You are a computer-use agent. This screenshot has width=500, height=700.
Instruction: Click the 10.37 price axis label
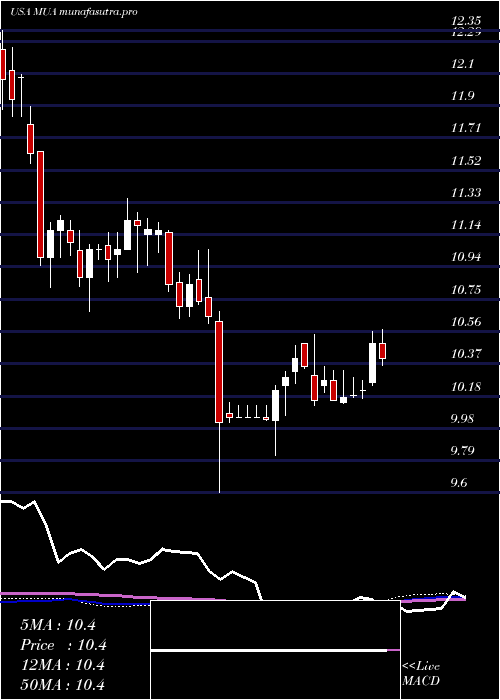tap(466, 354)
